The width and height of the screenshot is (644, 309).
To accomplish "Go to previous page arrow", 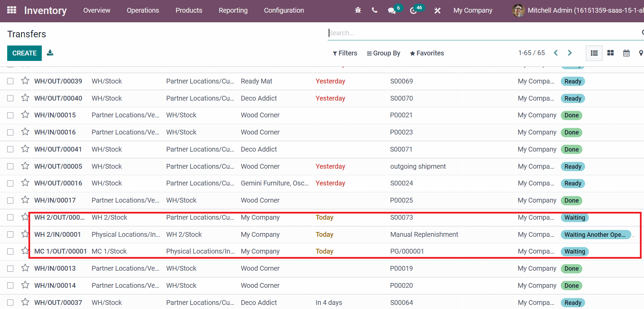I will 556,53.
